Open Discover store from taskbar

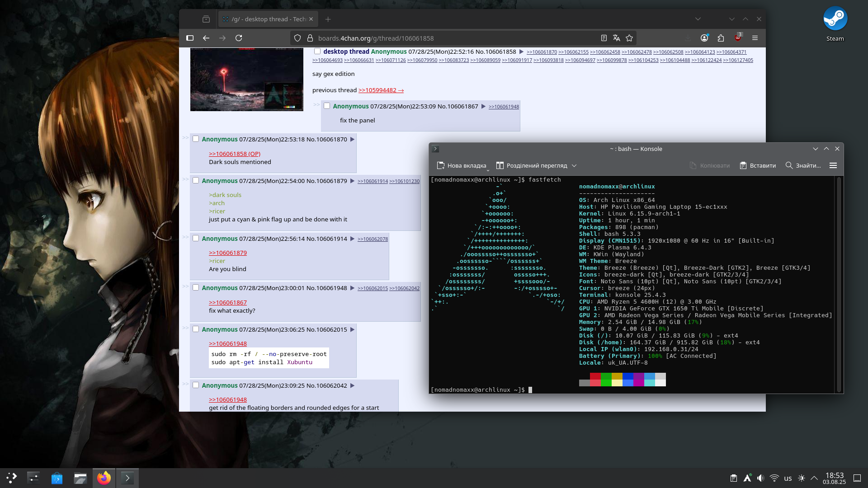coord(57,478)
